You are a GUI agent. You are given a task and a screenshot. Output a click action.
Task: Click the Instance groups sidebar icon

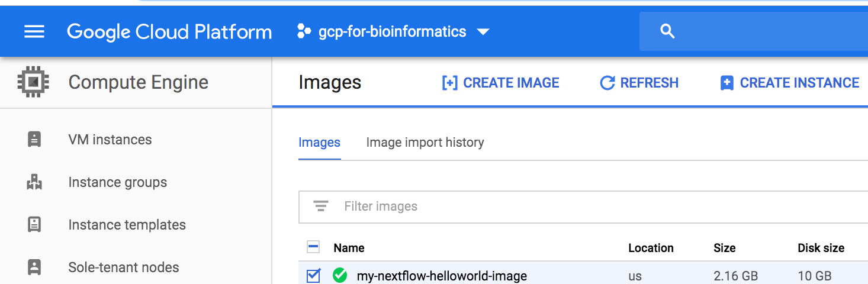tap(34, 182)
